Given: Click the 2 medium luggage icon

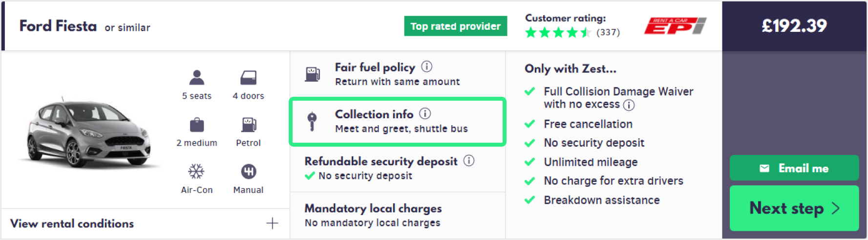Looking at the screenshot, I should pos(197,125).
